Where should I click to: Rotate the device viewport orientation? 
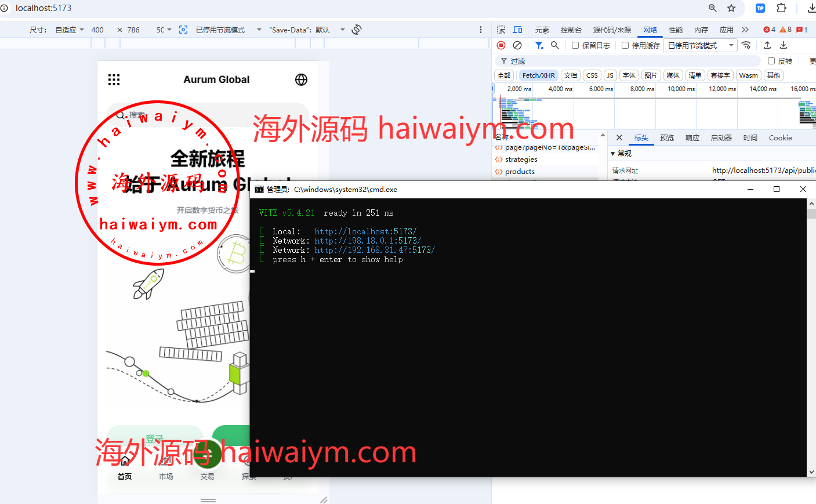(x=357, y=30)
